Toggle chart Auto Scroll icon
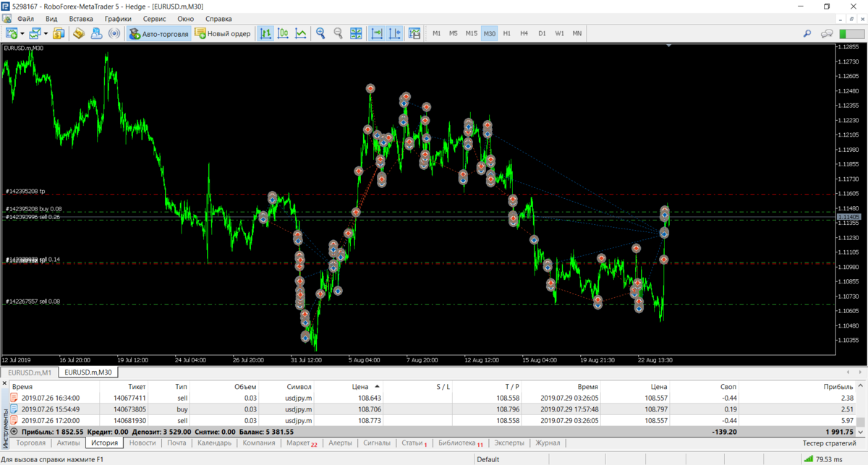The image size is (868, 465). (x=377, y=33)
